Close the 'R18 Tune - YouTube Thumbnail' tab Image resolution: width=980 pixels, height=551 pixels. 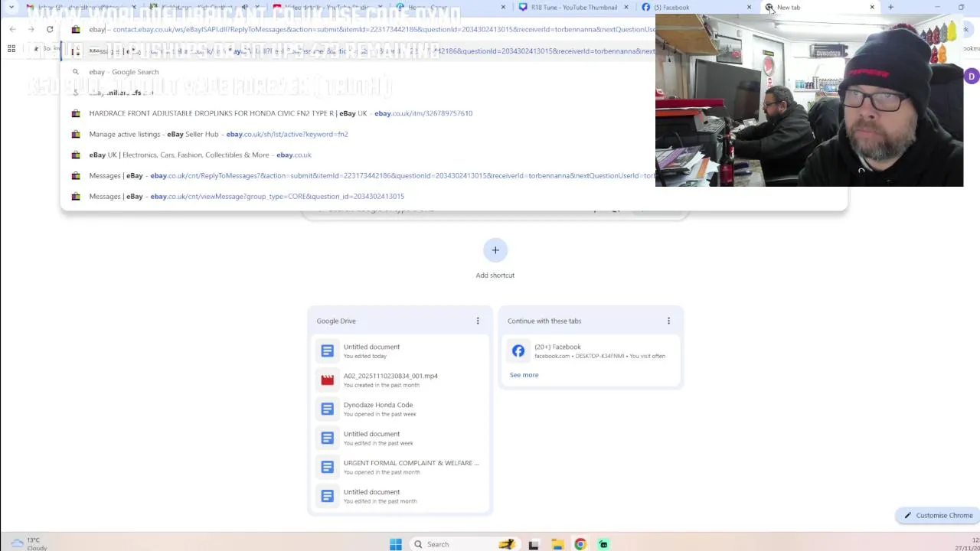tap(626, 8)
